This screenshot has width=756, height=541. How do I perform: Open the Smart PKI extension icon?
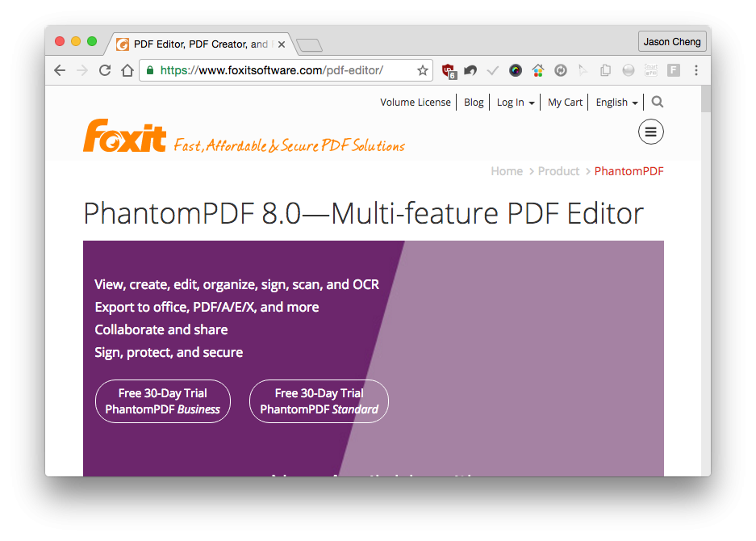(x=651, y=70)
